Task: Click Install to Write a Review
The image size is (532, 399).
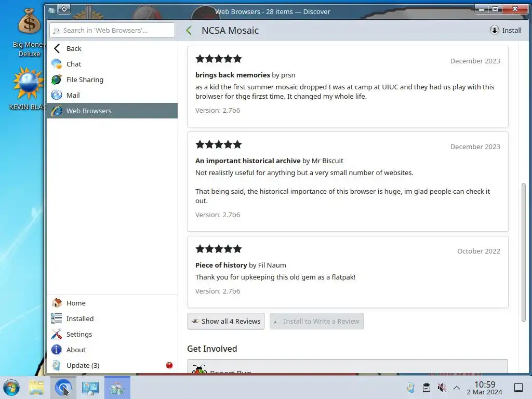Action: click(316, 321)
